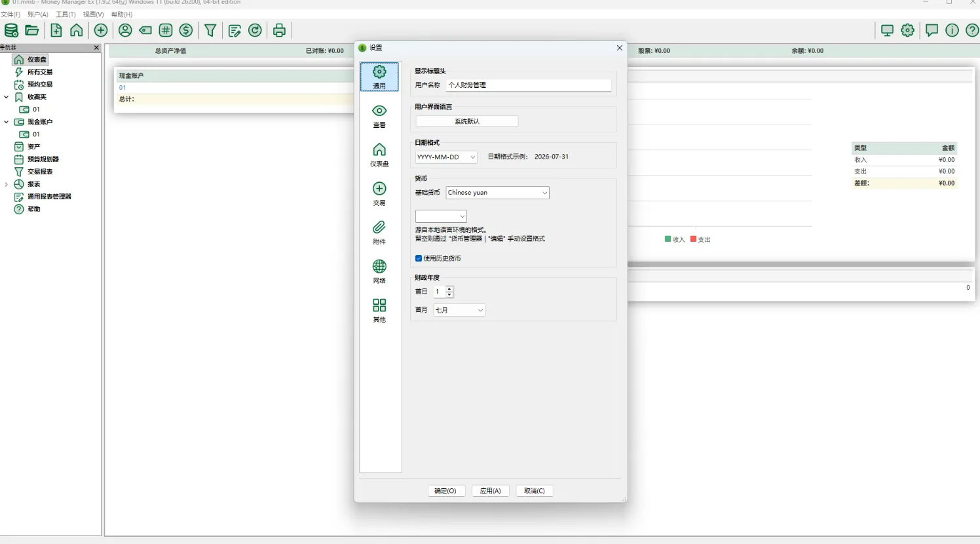980x544 pixels.
Task: Select 通用 settings category
Action: click(379, 77)
